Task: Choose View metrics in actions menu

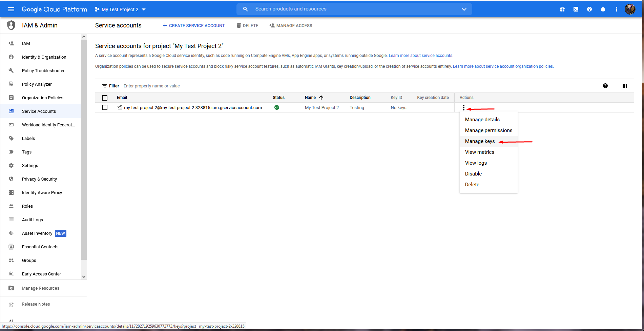Action: coord(489,152)
